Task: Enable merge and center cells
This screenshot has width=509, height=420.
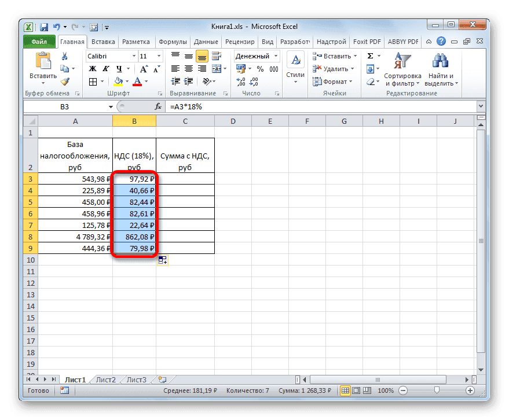Action: (217, 69)
